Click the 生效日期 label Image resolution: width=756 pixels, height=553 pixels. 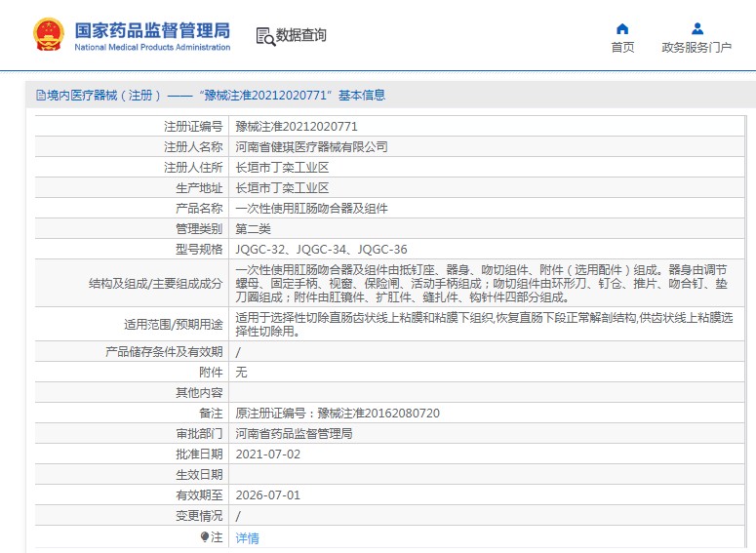[199, 474]
